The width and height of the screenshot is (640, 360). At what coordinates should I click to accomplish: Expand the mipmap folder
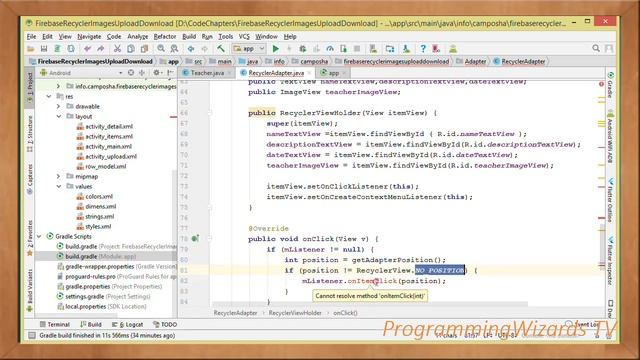[58, 176]
